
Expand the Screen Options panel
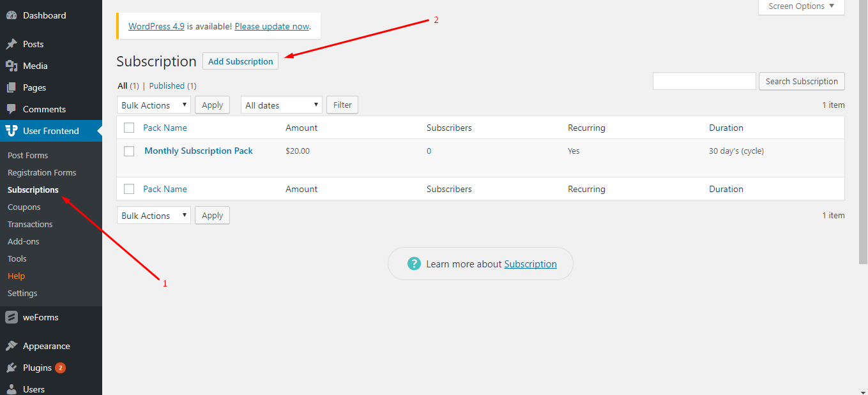click(x=802, y=6)
